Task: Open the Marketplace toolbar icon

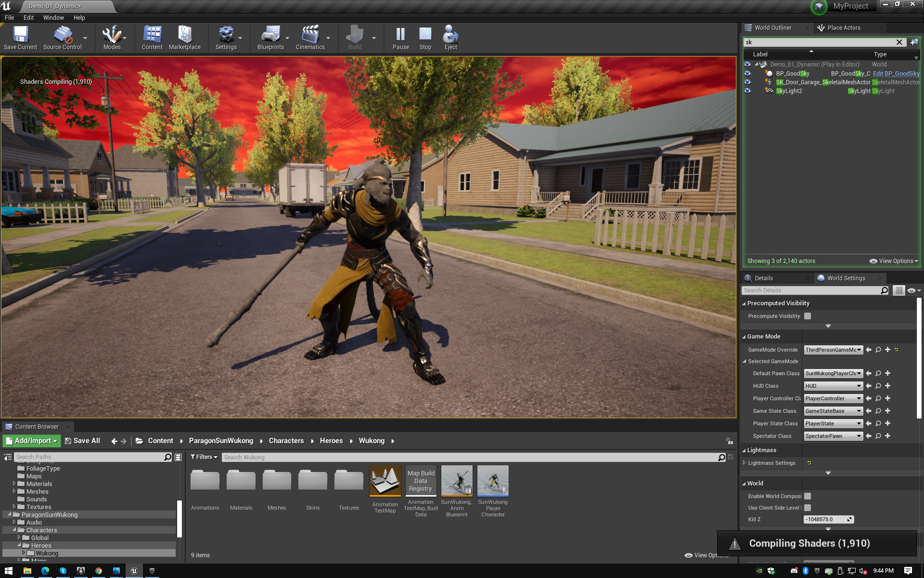Action: click(185, 38)
